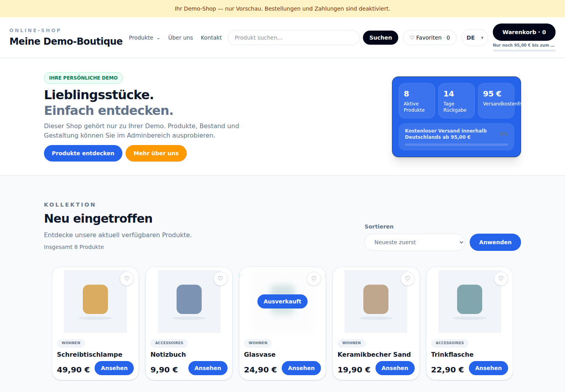Open the Produkte dropdown menu
The width and height of the screenshot is (565, 392).
(x=144, y=38)
